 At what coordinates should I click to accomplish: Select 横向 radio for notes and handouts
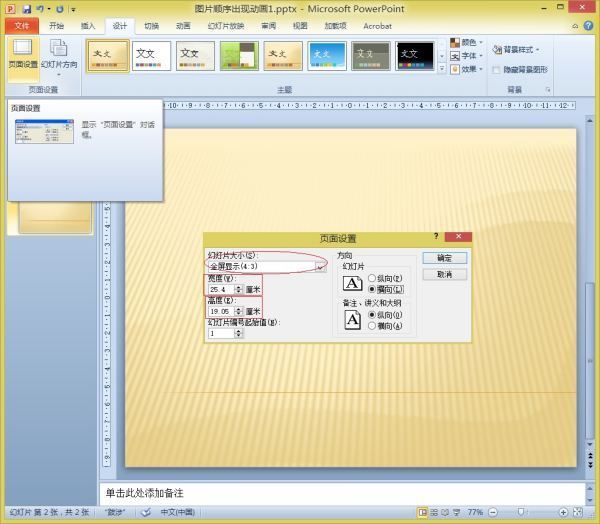click(x=372, y=325)
